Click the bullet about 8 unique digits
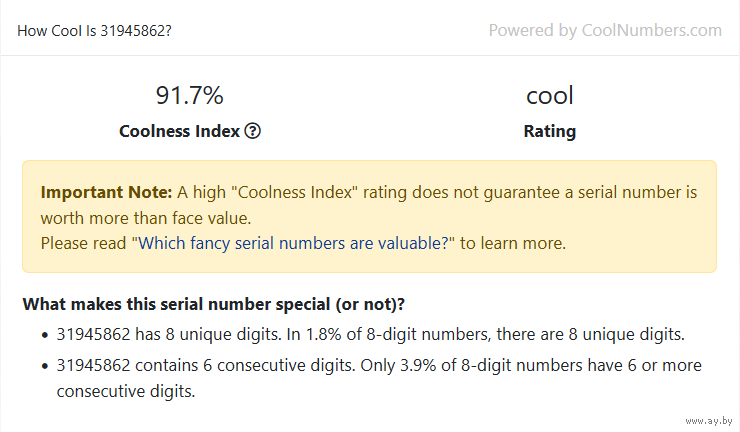This screenshot has height=432, width=740. click(370, 334)
